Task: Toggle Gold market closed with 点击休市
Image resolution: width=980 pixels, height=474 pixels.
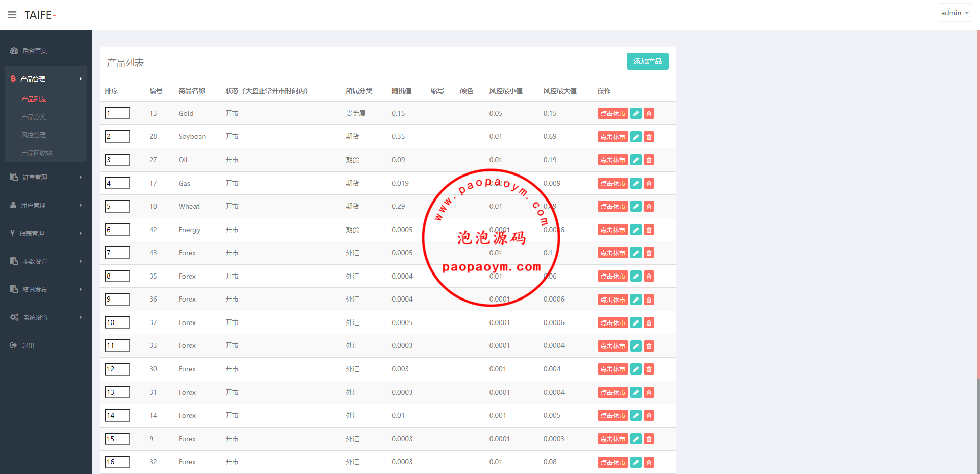Action: [x=612, y=114]
